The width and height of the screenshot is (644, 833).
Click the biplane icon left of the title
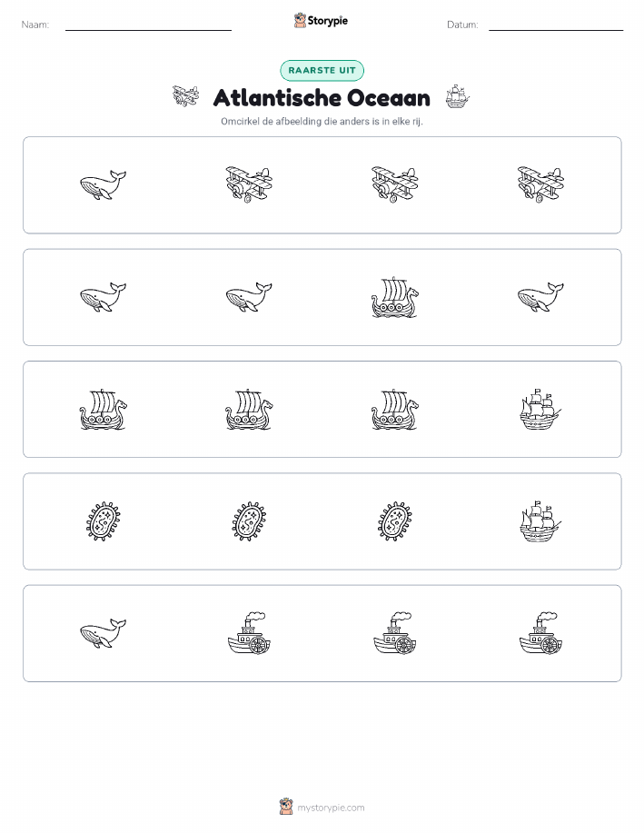click(x=185, y=96)
